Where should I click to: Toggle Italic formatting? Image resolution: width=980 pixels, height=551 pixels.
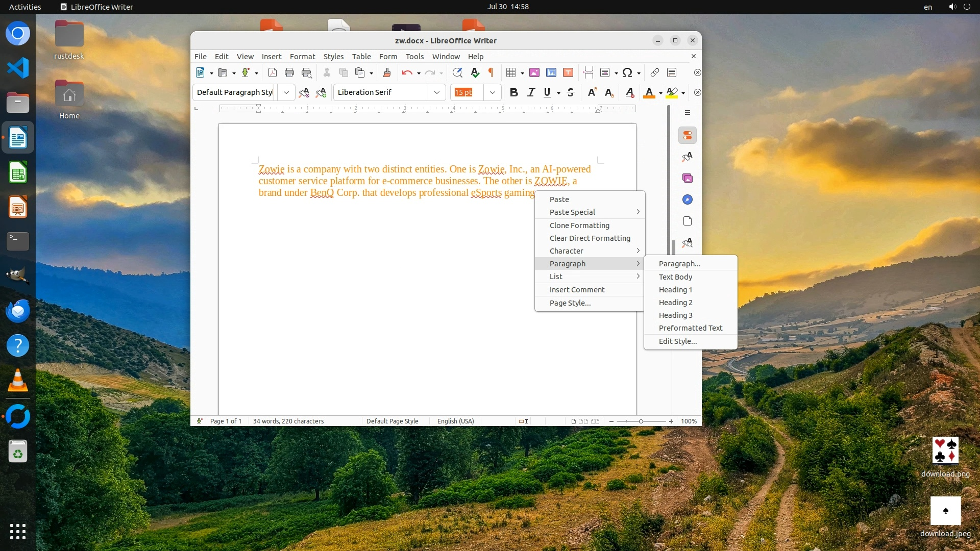click(x=531, y=92)
